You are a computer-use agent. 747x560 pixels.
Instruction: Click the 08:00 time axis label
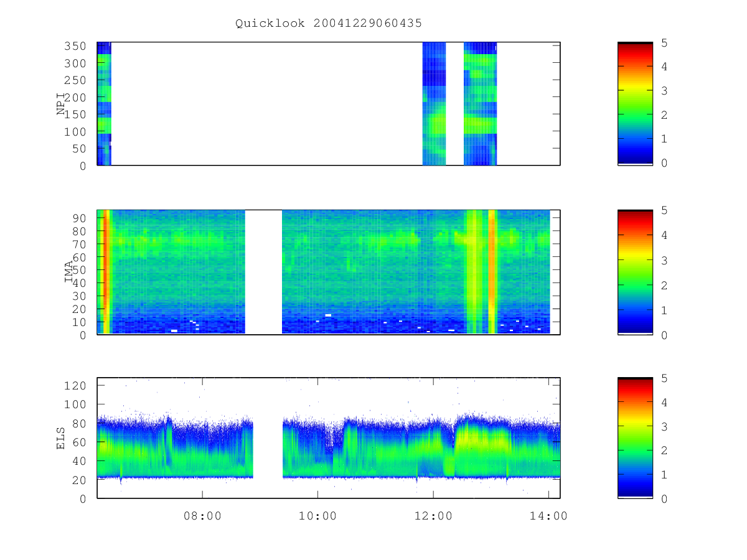coord(202,516)
